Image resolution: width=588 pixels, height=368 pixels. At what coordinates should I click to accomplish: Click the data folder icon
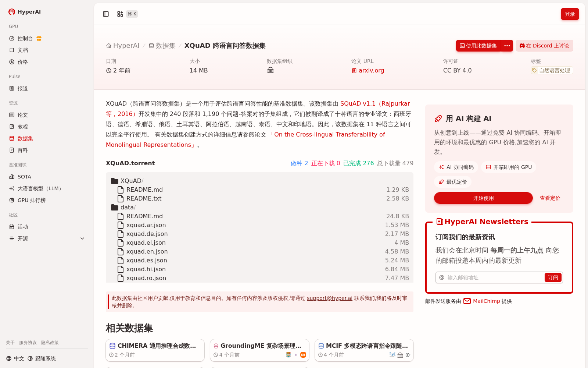click(x=115, y=207)
